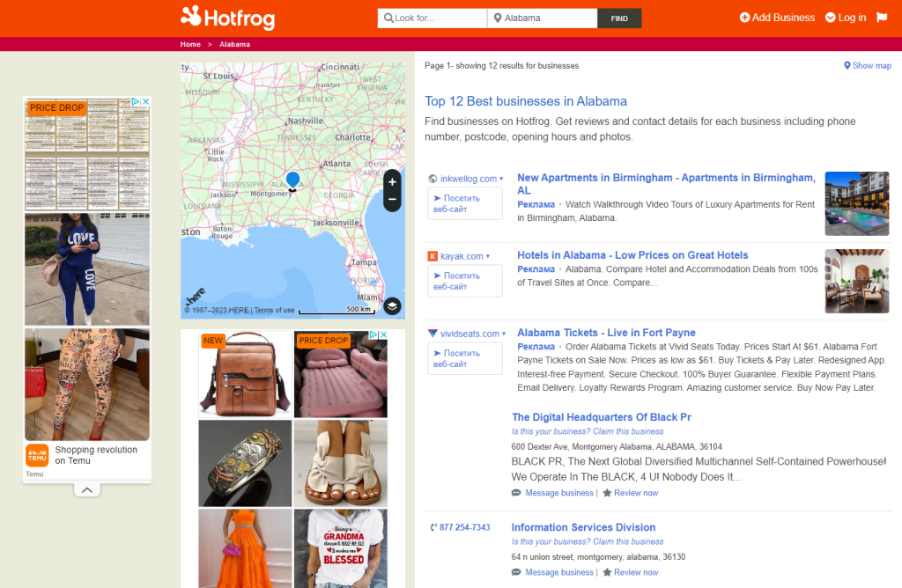
Task: Open the map layers button
Action: pyautogui.click(x=392, y=305)
